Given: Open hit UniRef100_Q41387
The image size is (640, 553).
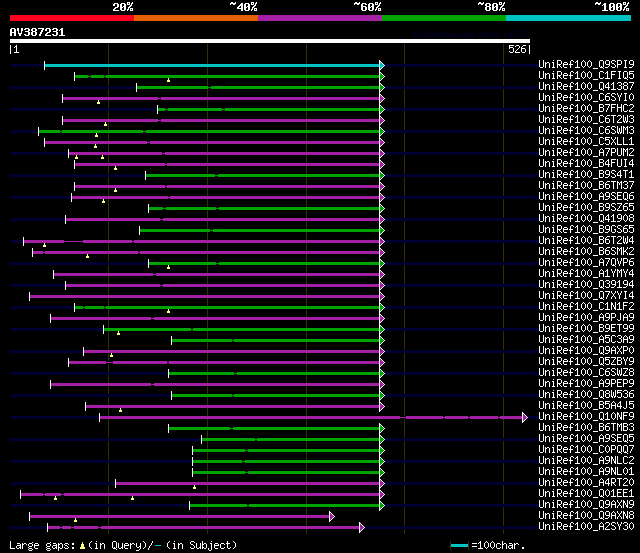Looking at the screenshot, I should pyautogui.click(x=586, y=86).
